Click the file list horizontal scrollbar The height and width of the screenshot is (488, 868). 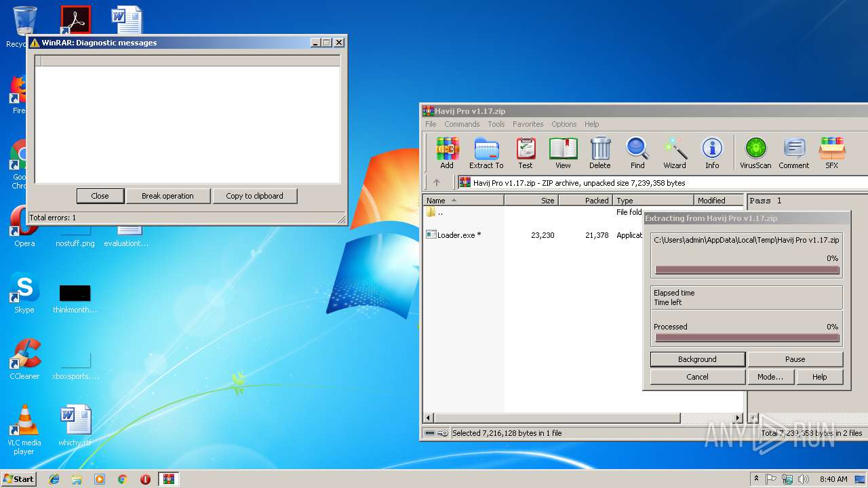tap(556, 418)
